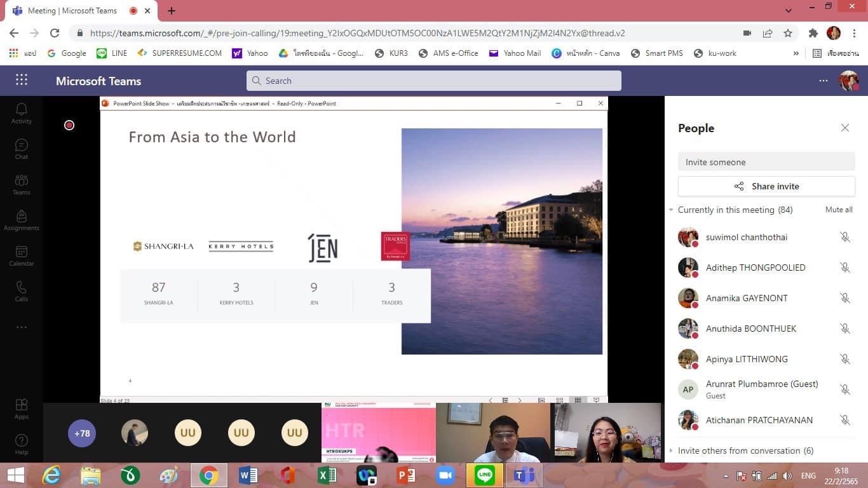The height and width of the screenshot is (488, 868).
Task: Click the Teams search box
Action: click(x=434, y=81)
